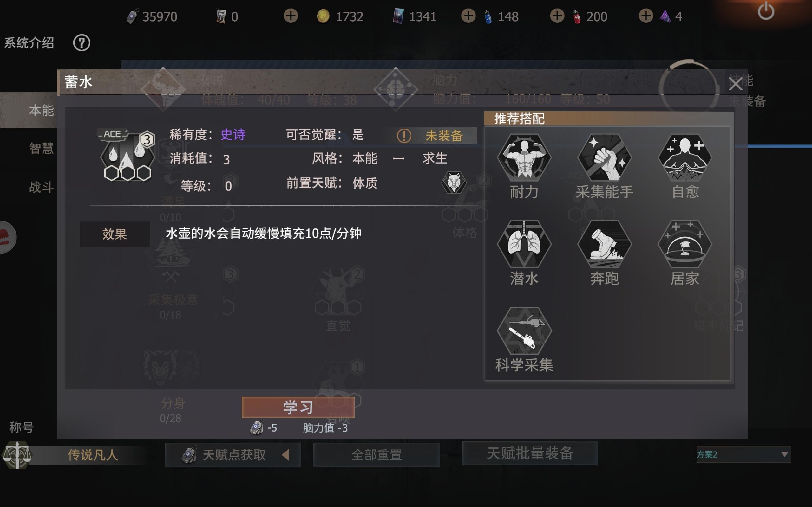Select the 采集能手 talent icon

pyautogui.click(x=604, y=157)
